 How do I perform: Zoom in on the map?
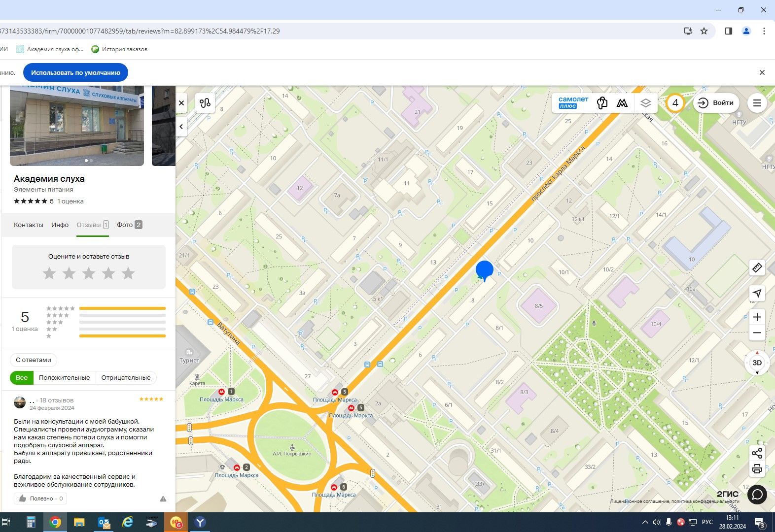(x=757, y=317)
